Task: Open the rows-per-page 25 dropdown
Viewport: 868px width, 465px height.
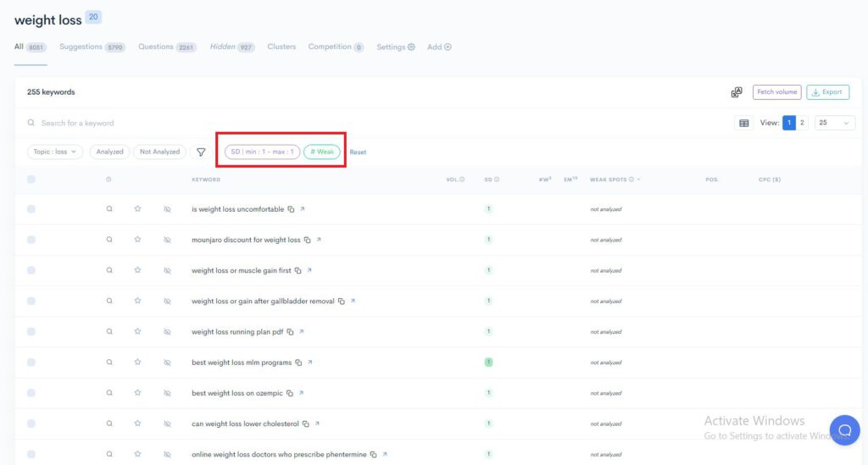Action: point(834,123)
